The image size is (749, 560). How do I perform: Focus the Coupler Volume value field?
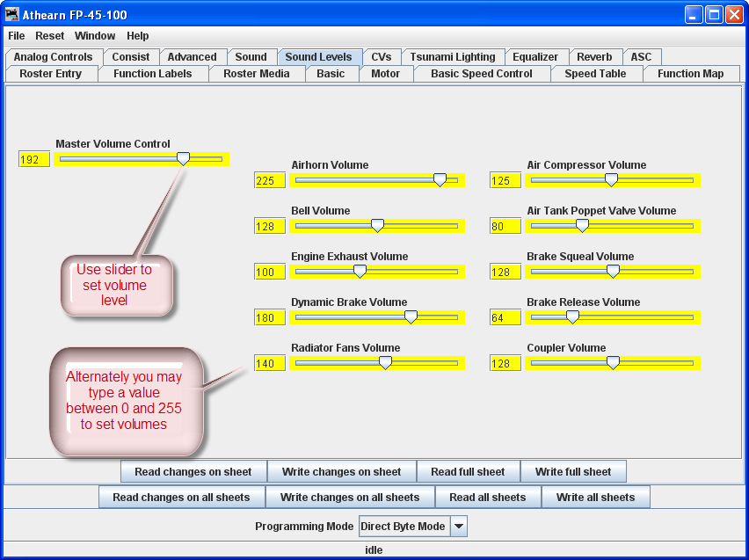click(505, 363)
